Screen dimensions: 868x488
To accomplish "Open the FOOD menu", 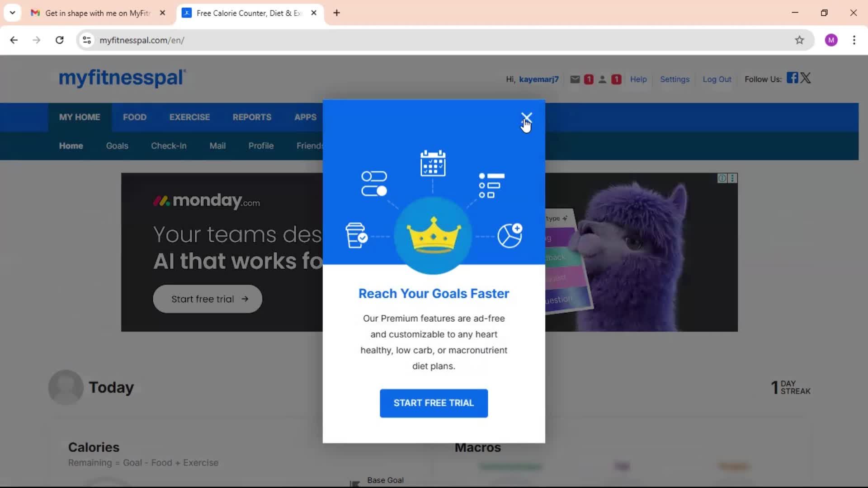I will [x=135, y=117].
